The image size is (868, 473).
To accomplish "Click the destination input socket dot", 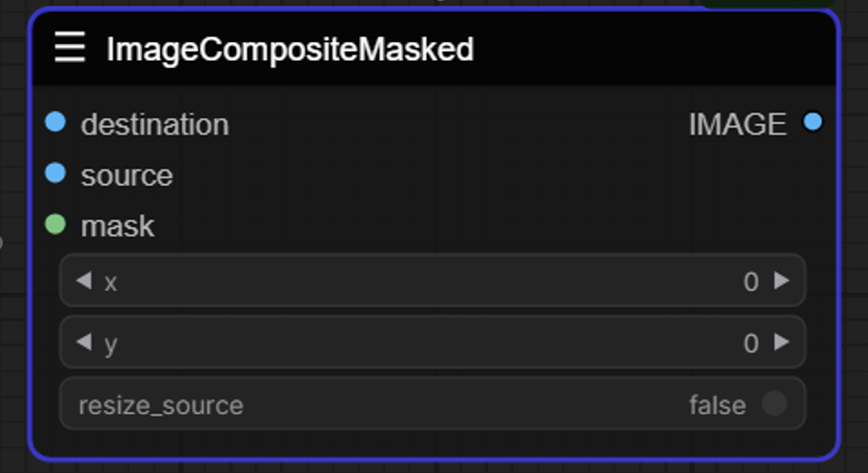I will tap(55, 122).
